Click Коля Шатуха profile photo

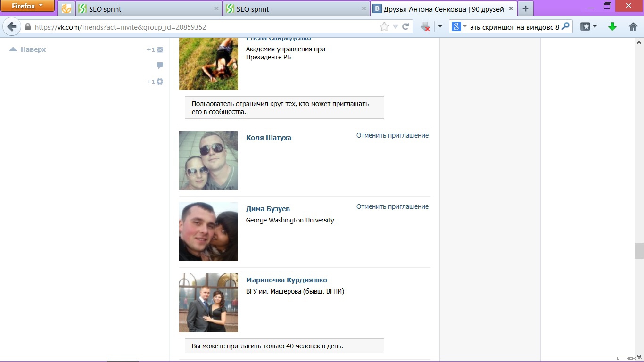[x=208, y=160]
